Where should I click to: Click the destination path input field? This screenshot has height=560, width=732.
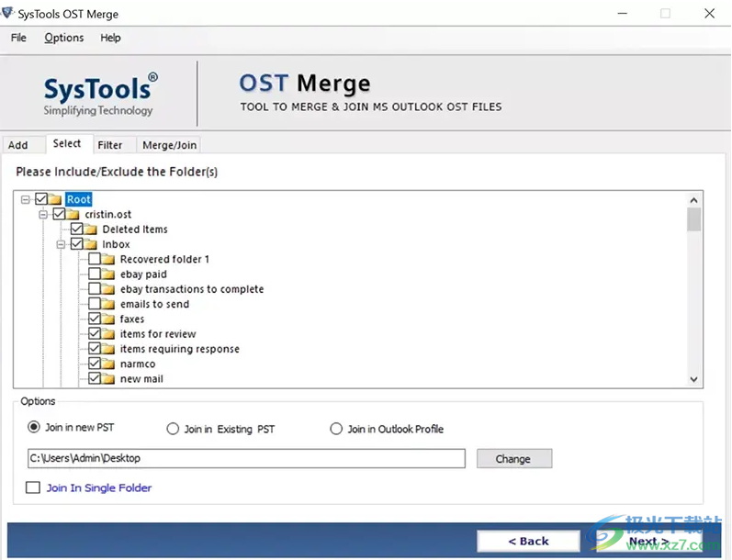[246, 458]
